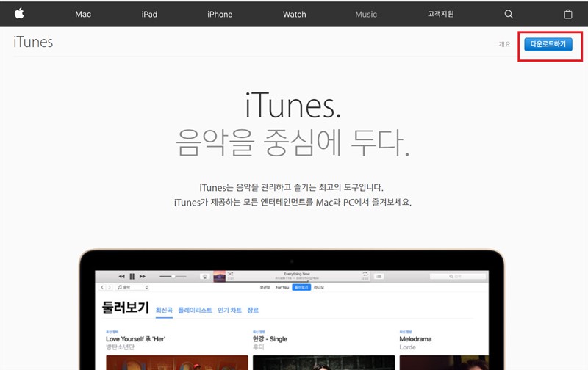Click the Lorde artist name
This screenshot has width=588, height=370.
pyautogui.click(x=408, y=347)
